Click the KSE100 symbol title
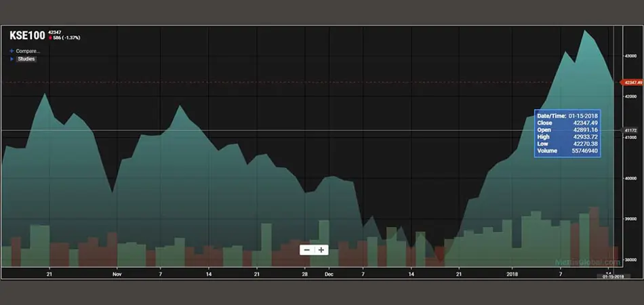Image resolution: width=644 pixels, height=305 pixels. (26, 35)
